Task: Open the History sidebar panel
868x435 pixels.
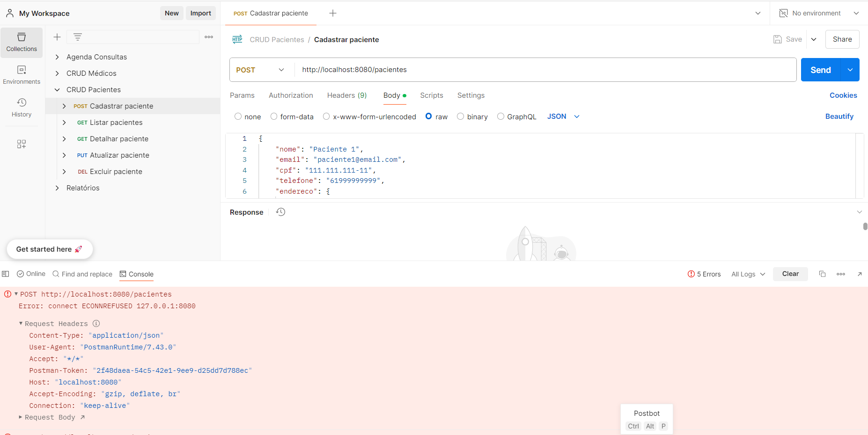Action: tap(22, 108)
